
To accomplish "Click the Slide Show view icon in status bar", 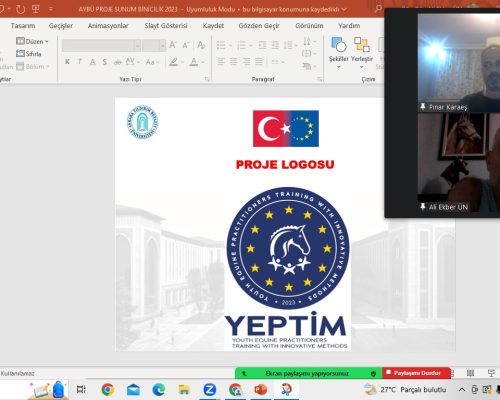I will click(x=491, y=373).
